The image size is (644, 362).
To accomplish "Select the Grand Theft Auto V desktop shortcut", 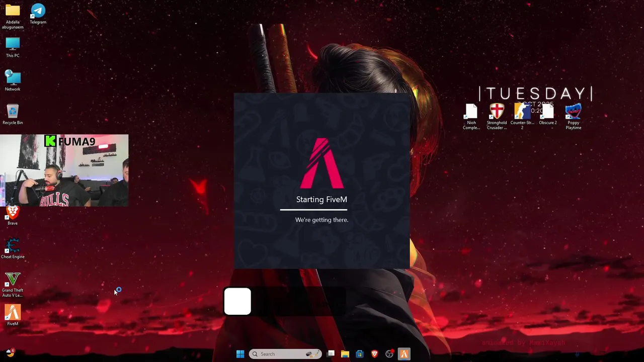I will pos(13,285).
